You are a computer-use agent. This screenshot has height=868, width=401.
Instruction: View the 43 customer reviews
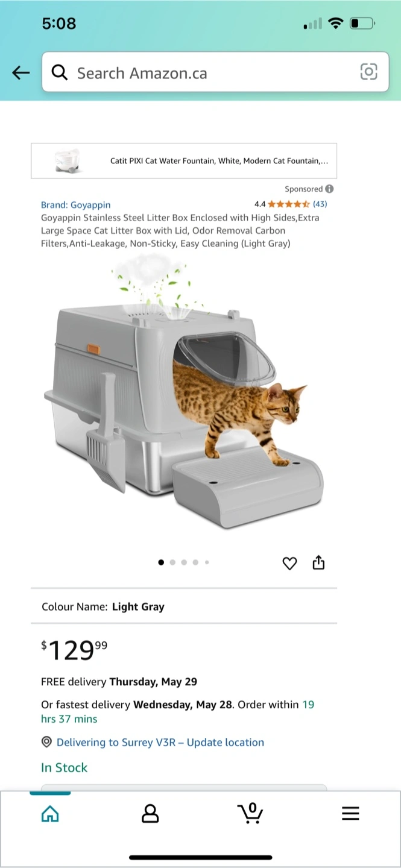tap(320, 204)
